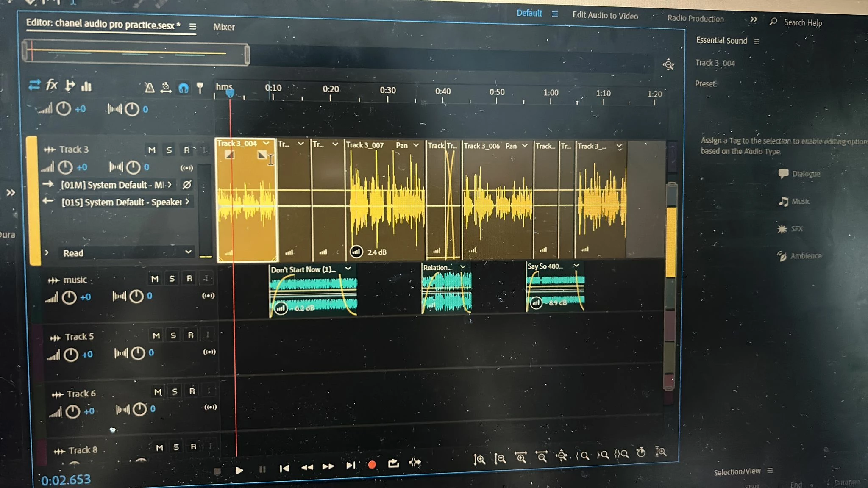Click Move Playhead to Previous button
868x488 pixels.
284,468
